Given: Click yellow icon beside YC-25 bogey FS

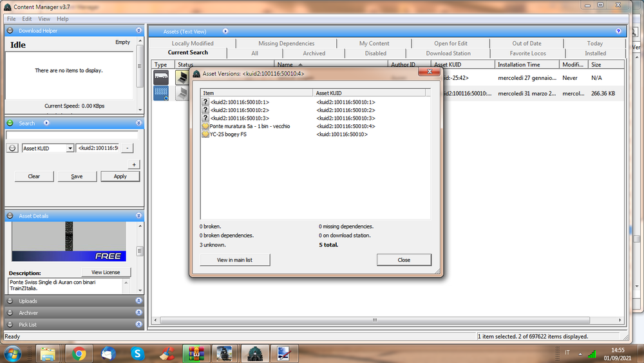Looking at the screenshot, I should pyautogui.click(x=205, y=135).
